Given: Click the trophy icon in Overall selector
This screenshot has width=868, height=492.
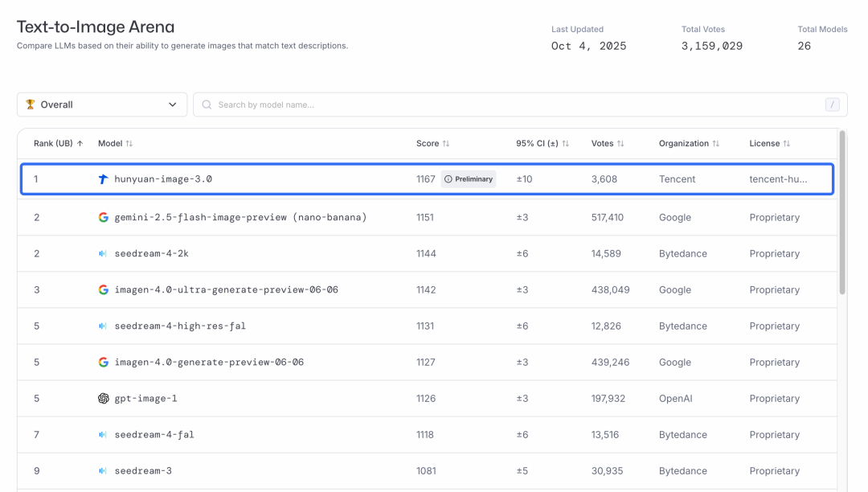Looking at the screenshot, I should pyautogui.click(x=31, y=105).
